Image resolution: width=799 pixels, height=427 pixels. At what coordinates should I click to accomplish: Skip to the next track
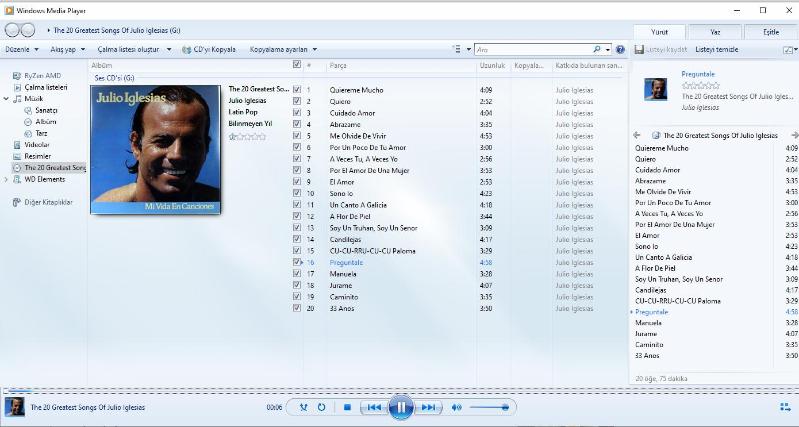click(x=428, y=407)
